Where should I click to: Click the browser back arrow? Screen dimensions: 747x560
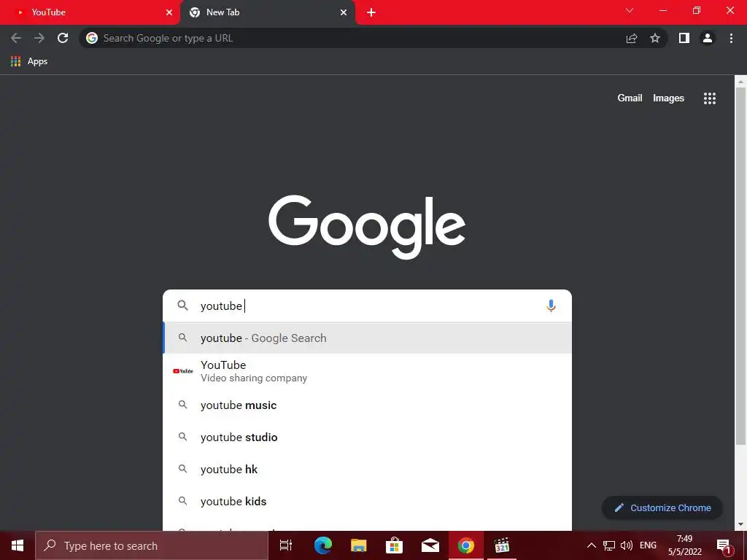point(16,38)
